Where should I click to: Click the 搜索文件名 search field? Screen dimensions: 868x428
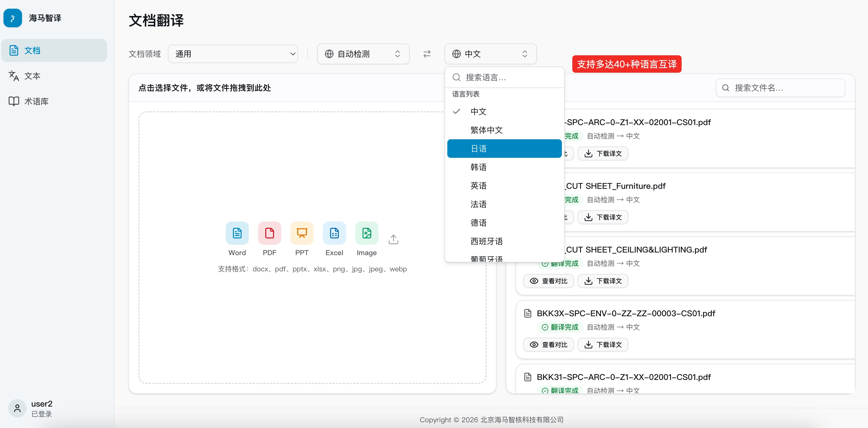[x=780, y=88]
